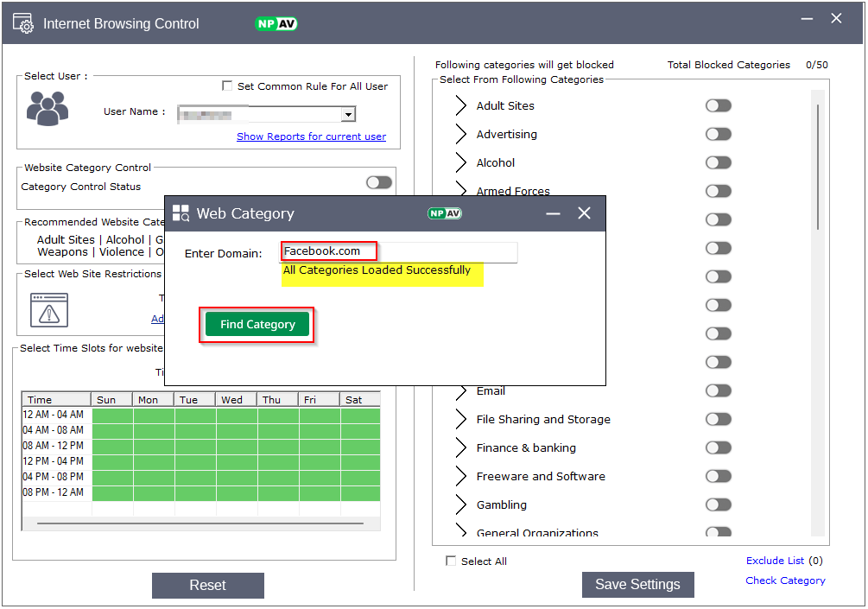Close the Web Category dialog

tap(584, 213)
